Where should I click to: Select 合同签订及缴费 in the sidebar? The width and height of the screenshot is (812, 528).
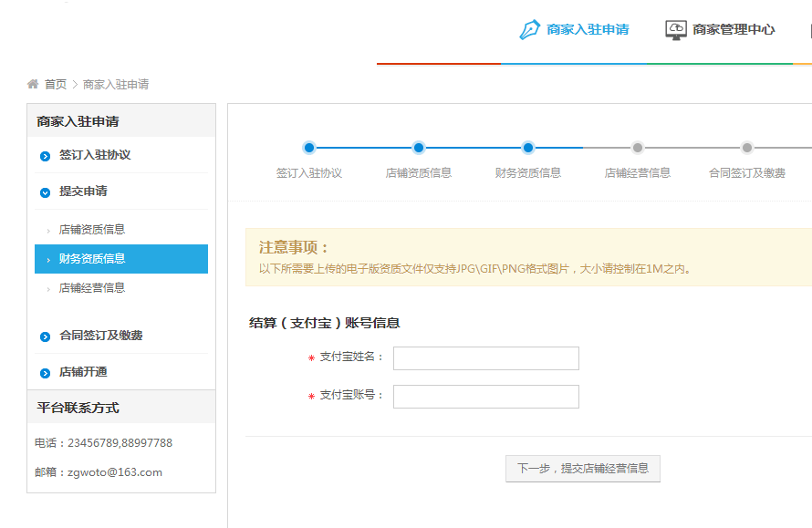point(101,336)
